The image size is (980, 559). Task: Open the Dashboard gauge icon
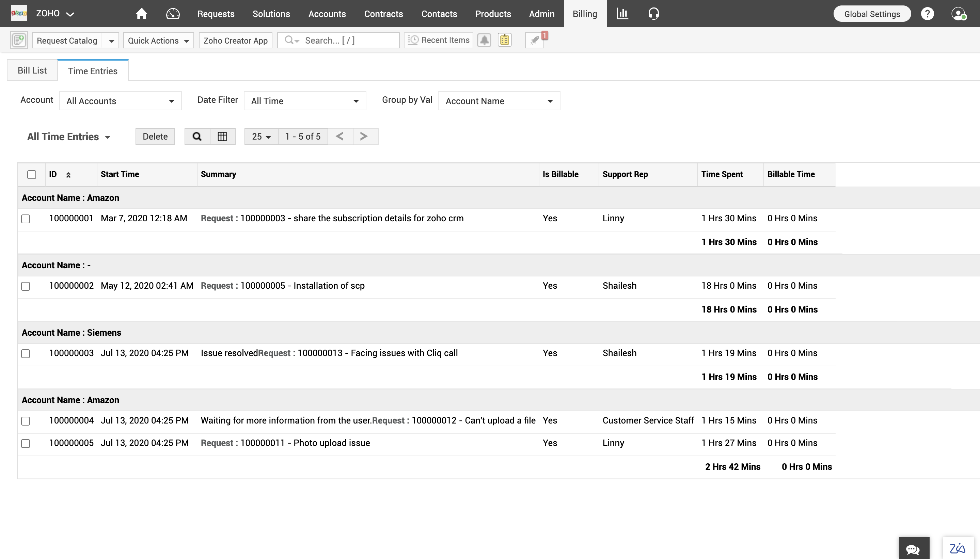[x=172, y=14]
